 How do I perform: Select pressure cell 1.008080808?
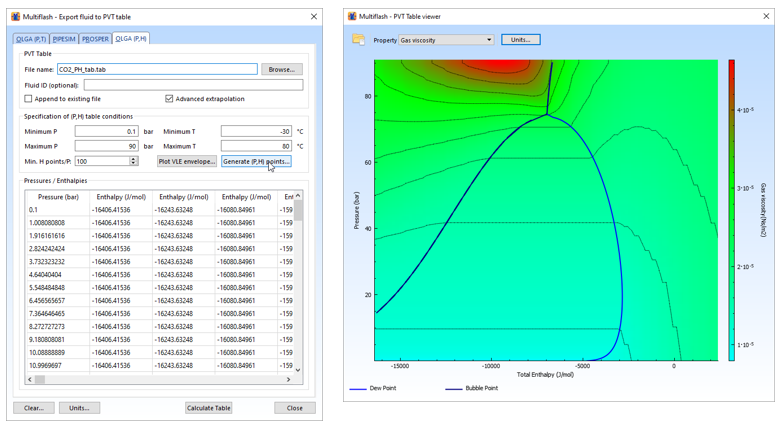pos(58,223)
